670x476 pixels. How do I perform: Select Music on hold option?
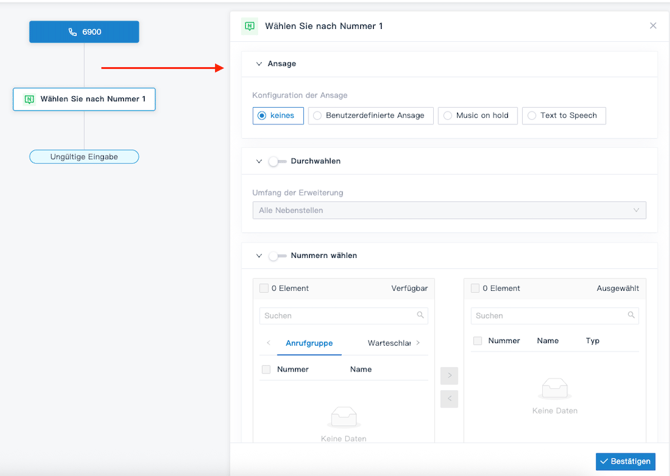coord(477,116)
